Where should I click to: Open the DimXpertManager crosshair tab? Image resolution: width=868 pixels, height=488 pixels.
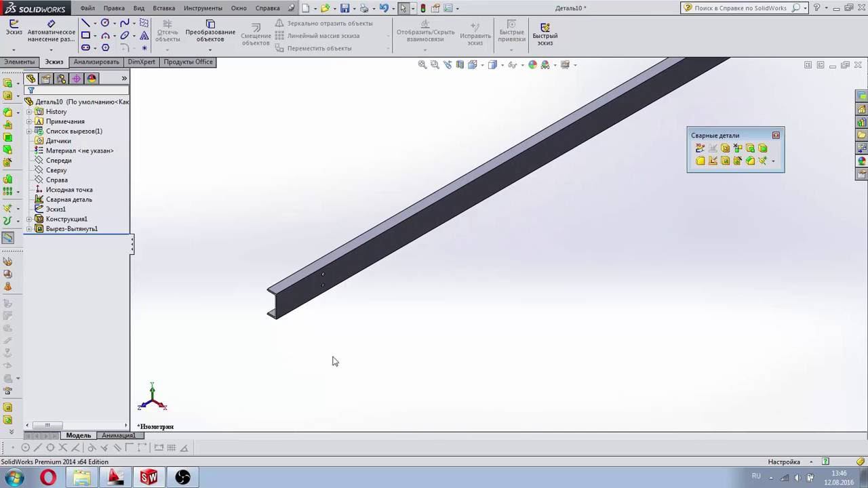[x=76, y=79]
